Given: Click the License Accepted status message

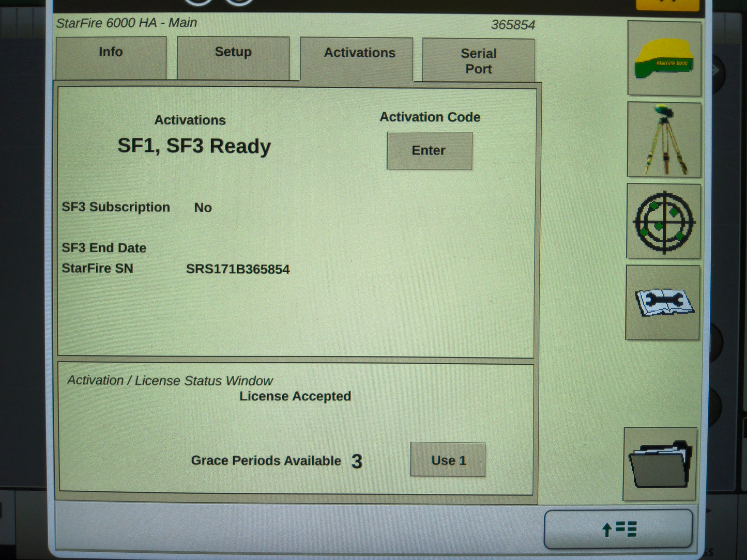Looking at the screenshot, I should [295, 396].
